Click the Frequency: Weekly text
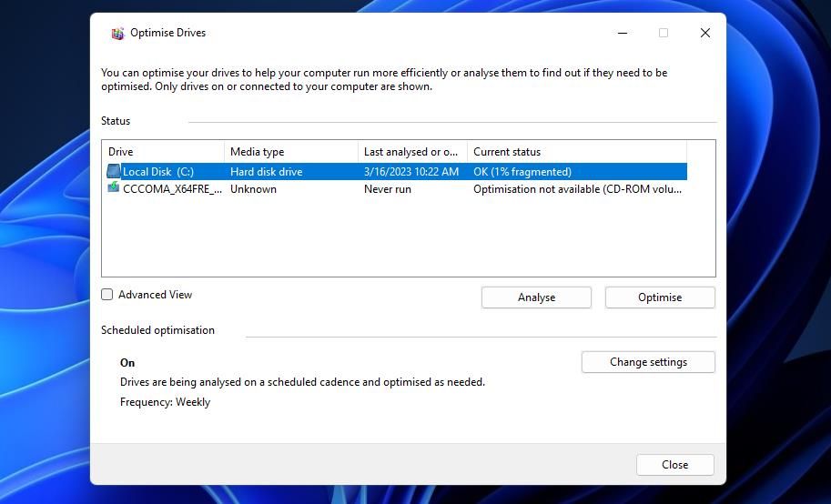The image size is (831, 504). tap(165, 402)
